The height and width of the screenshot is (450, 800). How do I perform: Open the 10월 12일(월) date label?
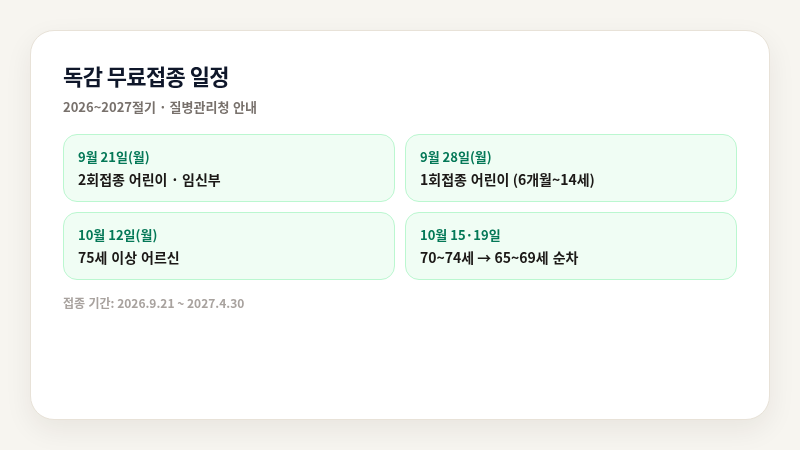tap(117, 235)
